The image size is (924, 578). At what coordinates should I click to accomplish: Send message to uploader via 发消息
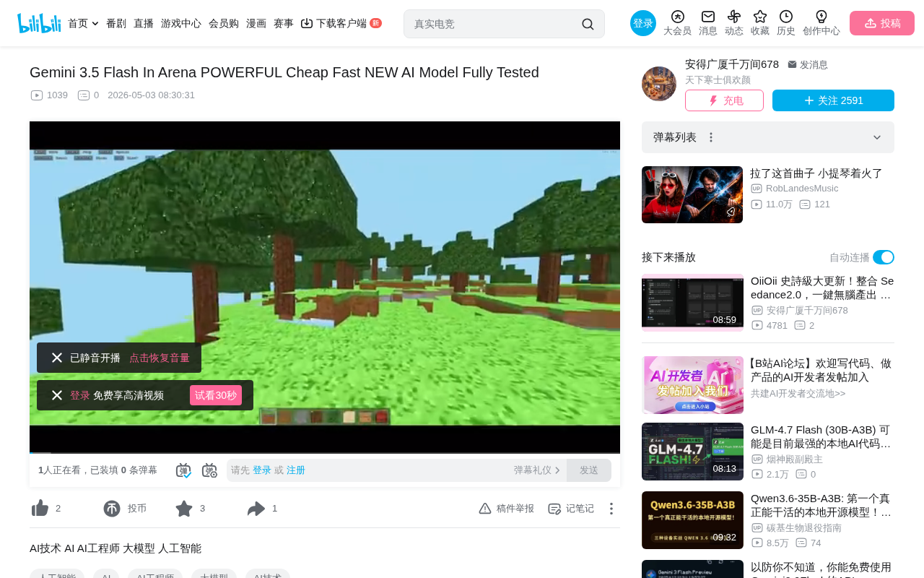pos(808,65)
